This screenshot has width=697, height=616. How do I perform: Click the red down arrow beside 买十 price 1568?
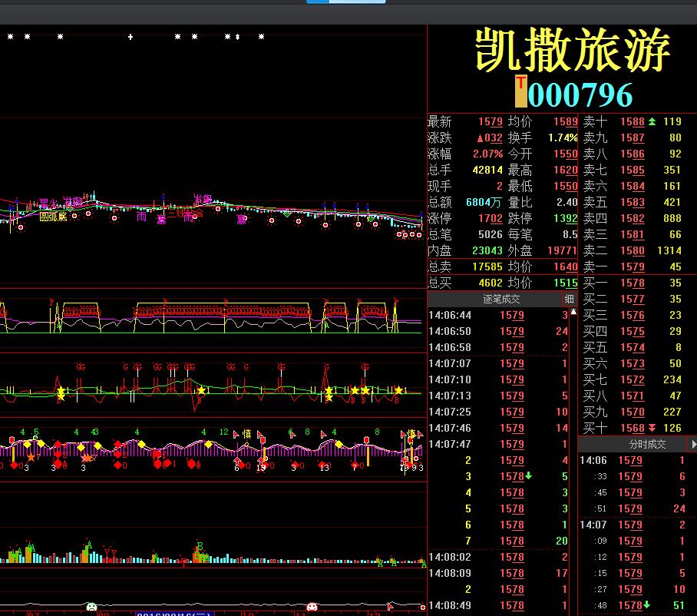(652, 428)
